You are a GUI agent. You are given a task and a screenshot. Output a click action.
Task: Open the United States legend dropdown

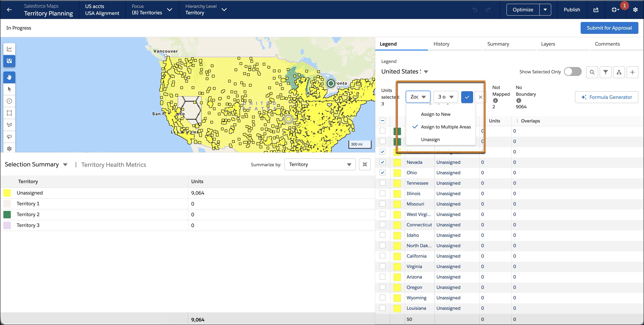[x=426, y=72]
